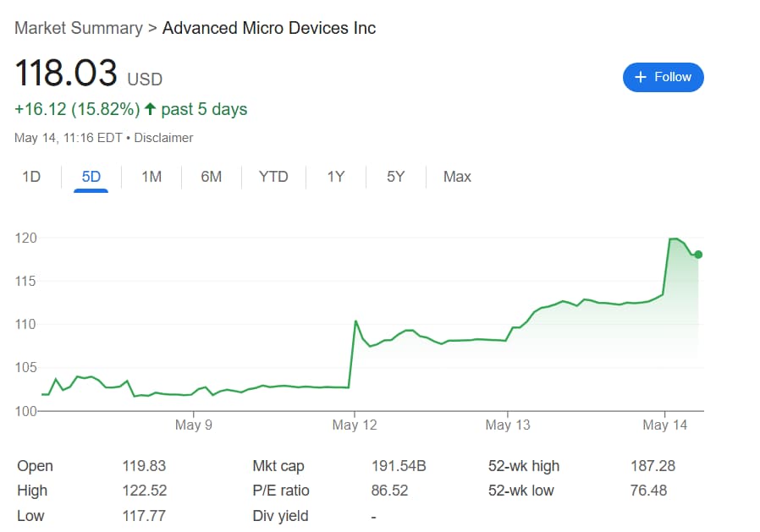This screenshot has width=760, height=532.
Task: Click the plus icon on the Follow button
Action: tap(640, 77)
